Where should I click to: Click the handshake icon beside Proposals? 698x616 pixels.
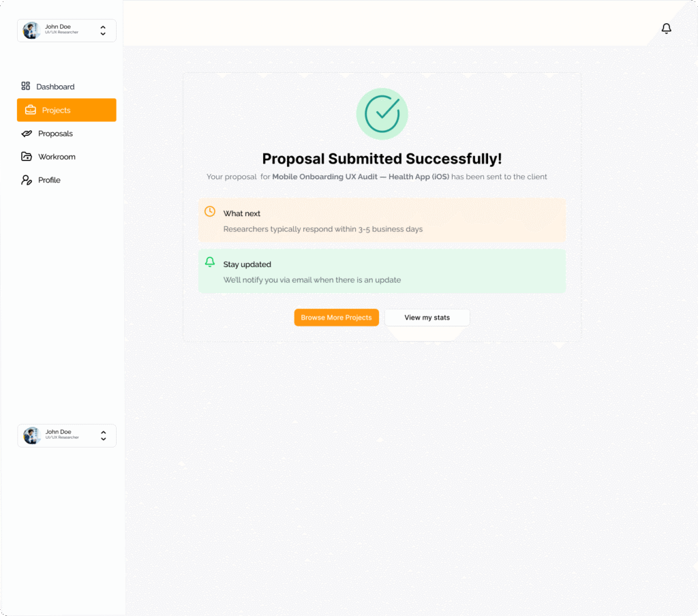click(x=27, y=134)
